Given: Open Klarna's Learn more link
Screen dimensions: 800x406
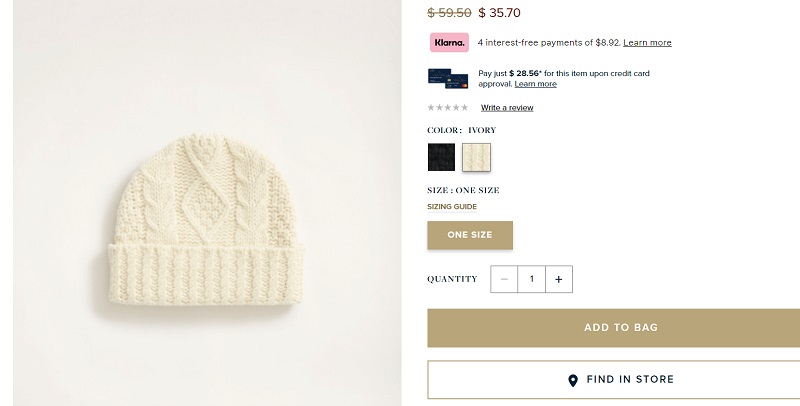Looking at the screenshot, I should 647,43.
